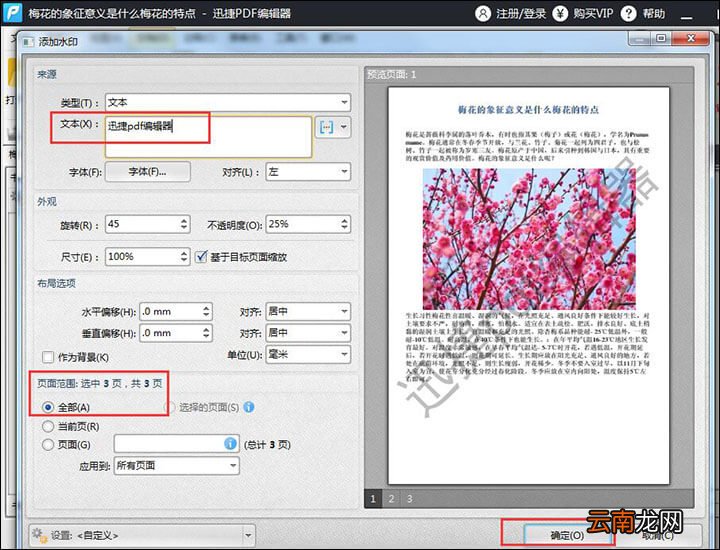Click info icon inside the 页面(G) field

click(x=230, y=443)
